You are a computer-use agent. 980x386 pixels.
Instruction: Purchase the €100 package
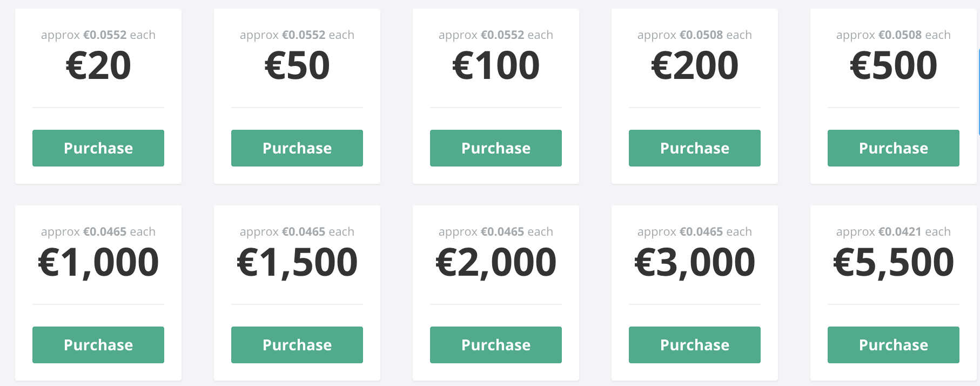(x=495, y=148)
